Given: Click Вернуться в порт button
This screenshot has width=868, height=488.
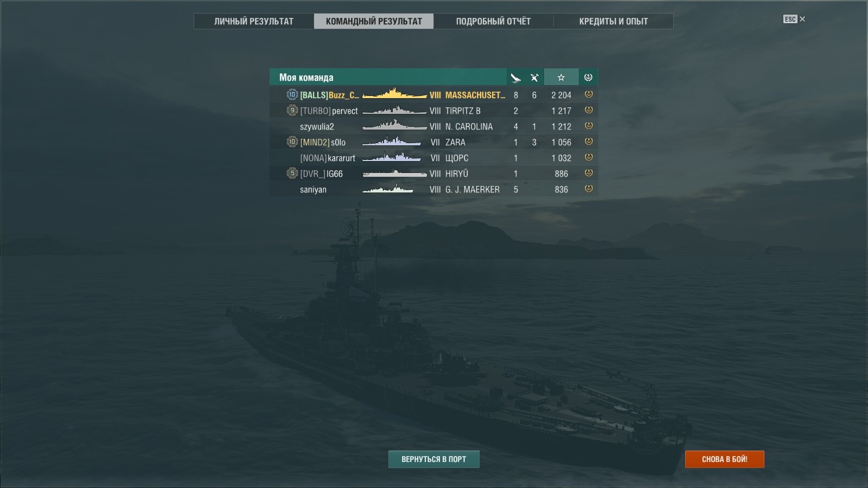Looking at the screenshot, I should click(x=434, y=459).
